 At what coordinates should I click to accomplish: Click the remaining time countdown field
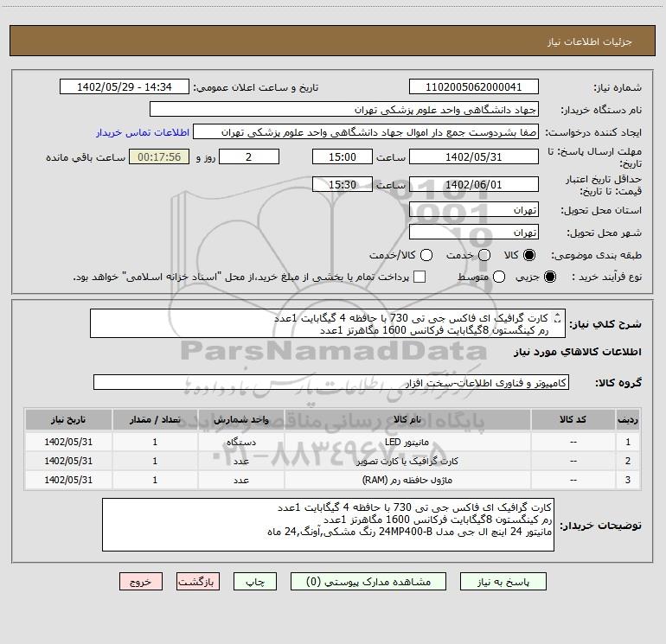(158, 157)
